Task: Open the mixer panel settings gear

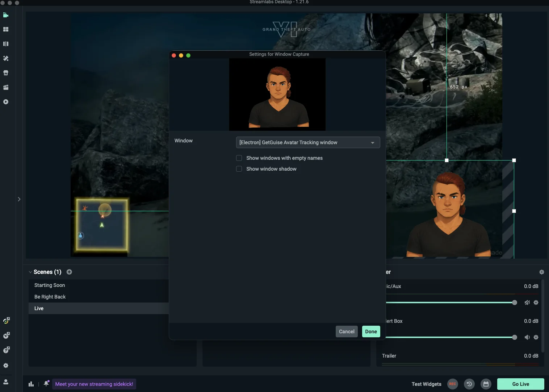Action: [542, 272]
